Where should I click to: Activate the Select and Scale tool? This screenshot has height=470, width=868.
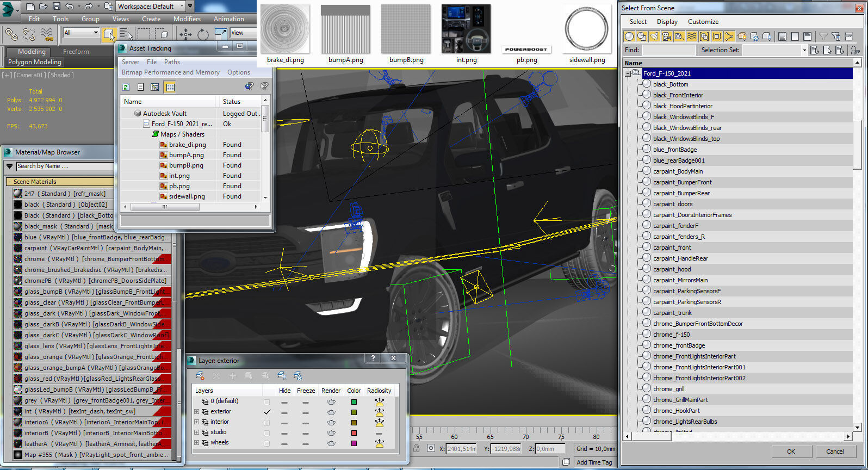(220, 34)
